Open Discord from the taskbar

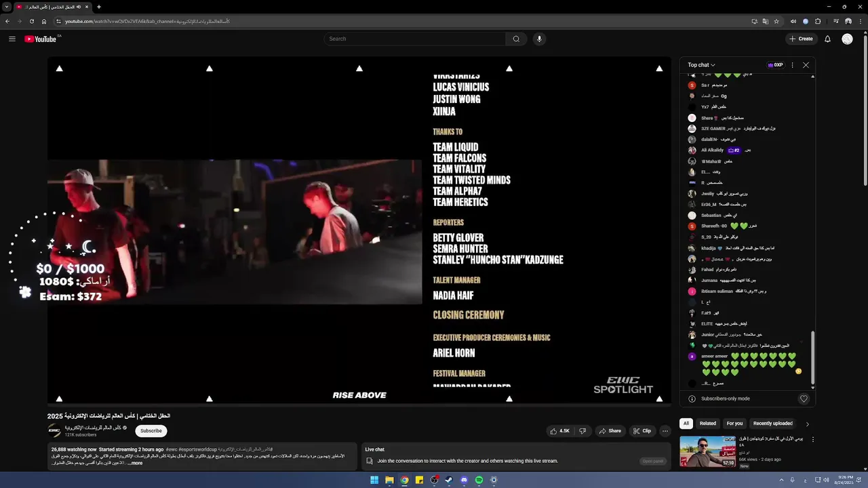click(x=464, y=480)
